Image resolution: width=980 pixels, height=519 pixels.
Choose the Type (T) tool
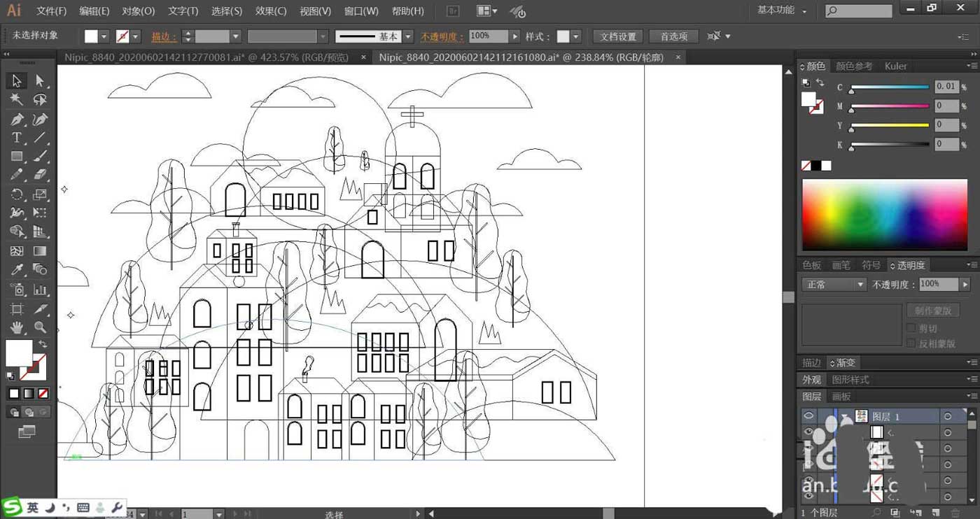17,138
